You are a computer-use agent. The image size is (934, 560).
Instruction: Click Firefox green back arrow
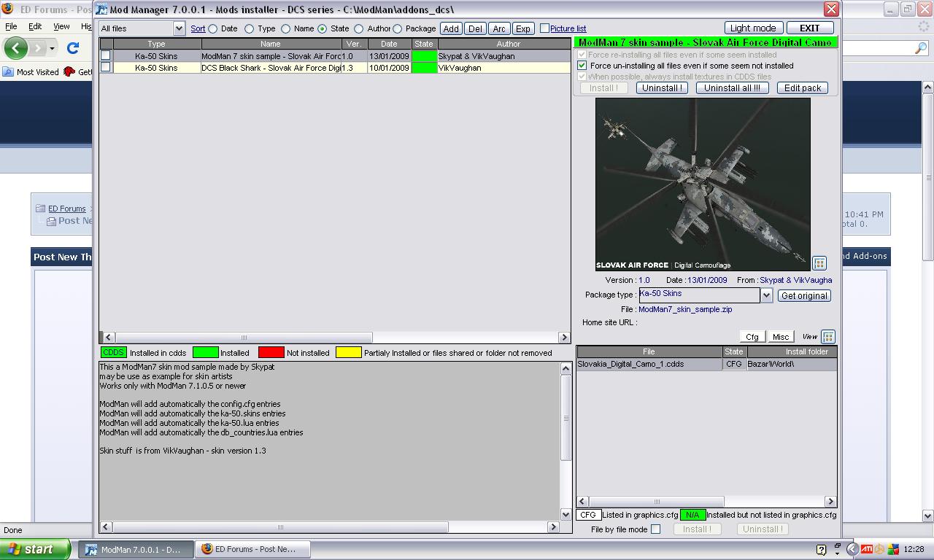[15, 48]
